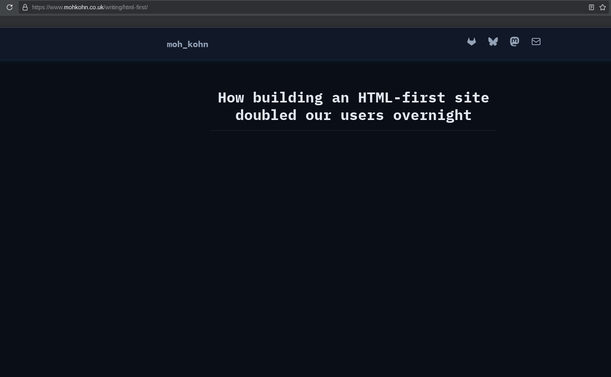Open the Mastodon icon link

514,41
